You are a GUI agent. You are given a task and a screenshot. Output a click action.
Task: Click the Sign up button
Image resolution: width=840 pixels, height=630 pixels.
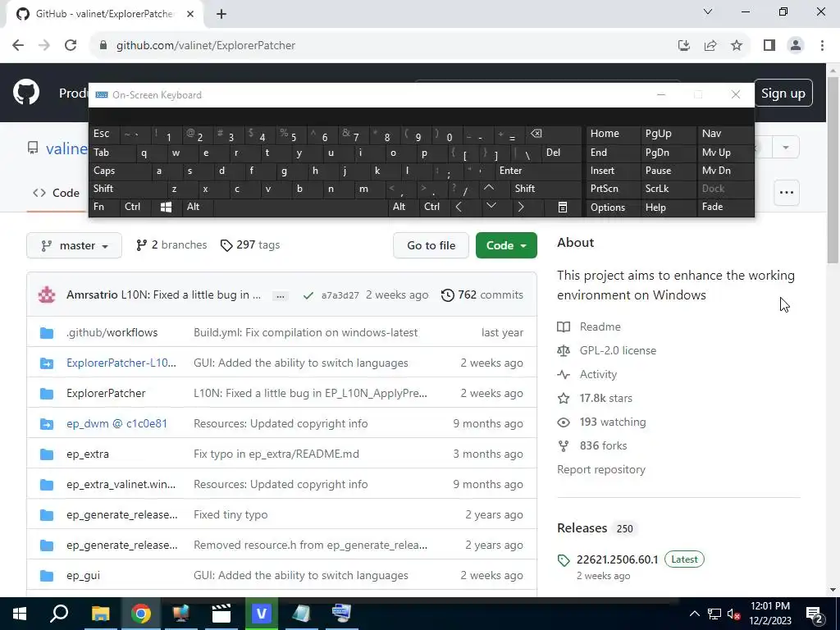(783, 94)
